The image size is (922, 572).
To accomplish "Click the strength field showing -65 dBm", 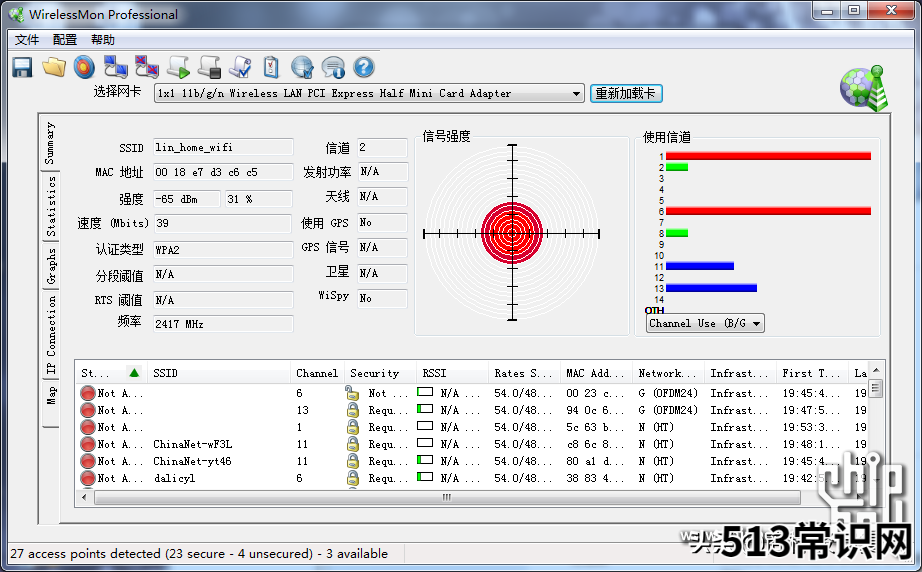I will [187, 199].
